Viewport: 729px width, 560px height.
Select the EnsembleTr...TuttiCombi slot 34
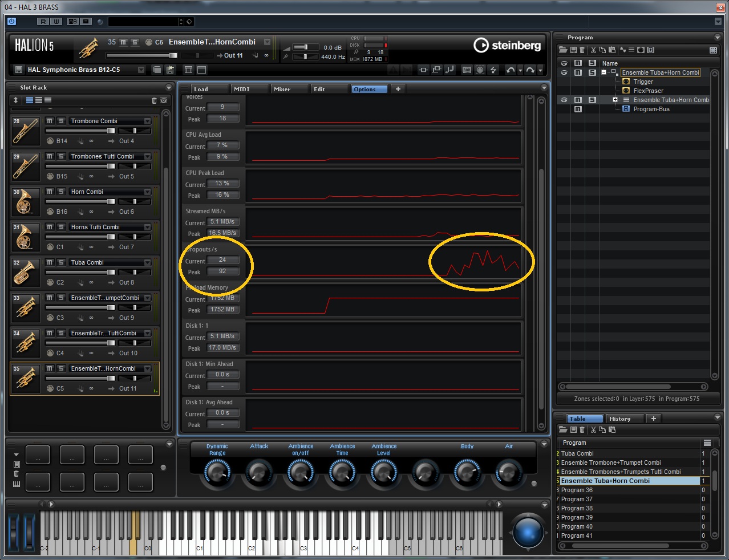[x=84, y=342]
